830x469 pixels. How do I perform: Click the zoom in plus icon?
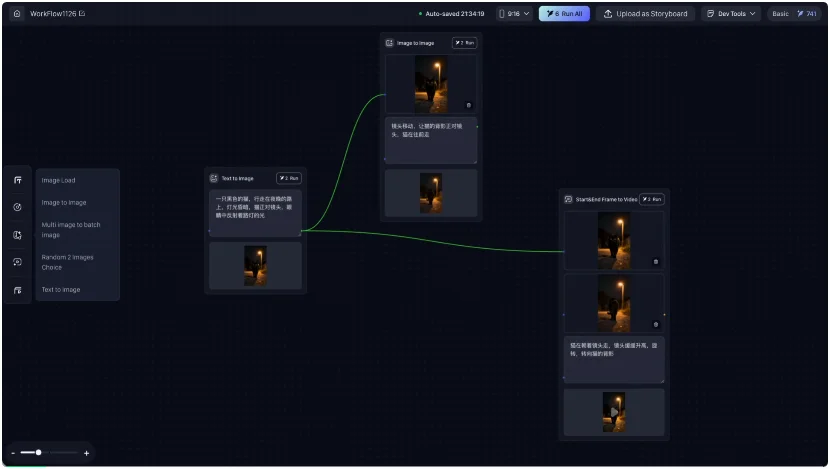click(86, 453)
